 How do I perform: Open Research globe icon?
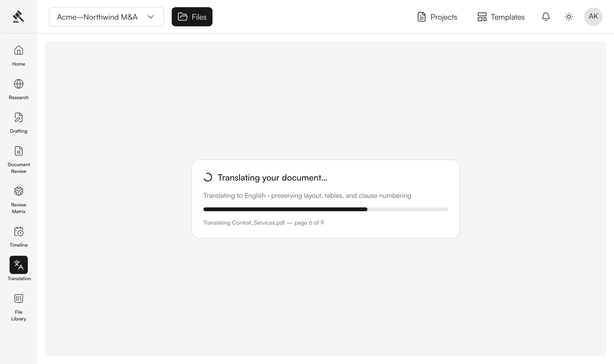[19, 84]
